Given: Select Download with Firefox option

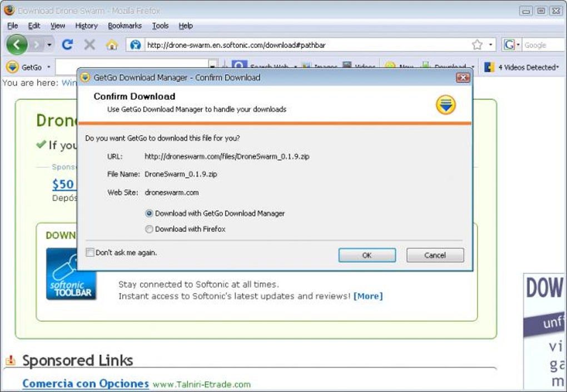Looking at the screenshot, I should [x=149, y=229].
